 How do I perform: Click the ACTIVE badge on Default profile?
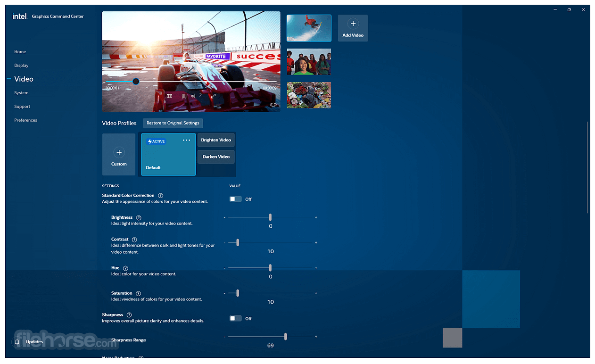click(157, 141)
